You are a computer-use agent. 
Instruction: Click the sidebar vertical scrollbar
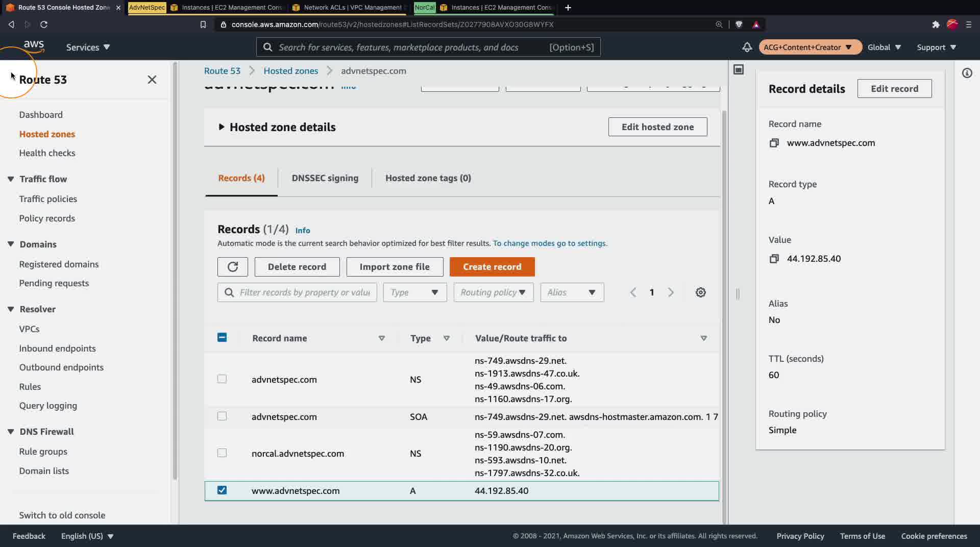tap(175, 270)
